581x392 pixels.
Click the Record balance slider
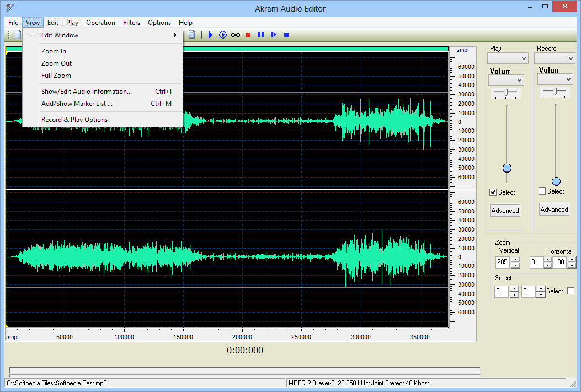tap(555, 92)
